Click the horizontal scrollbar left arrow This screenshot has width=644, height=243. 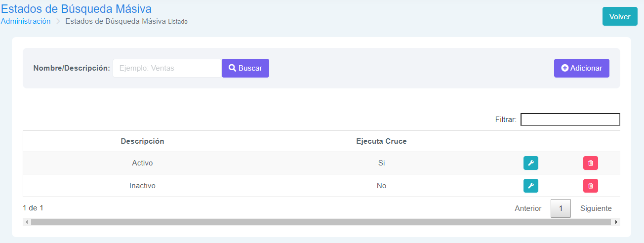pos(27,222)
